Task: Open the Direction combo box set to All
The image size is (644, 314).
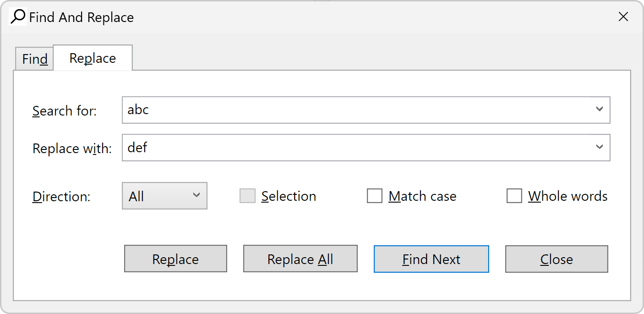Action: click(x=165, y=196)
